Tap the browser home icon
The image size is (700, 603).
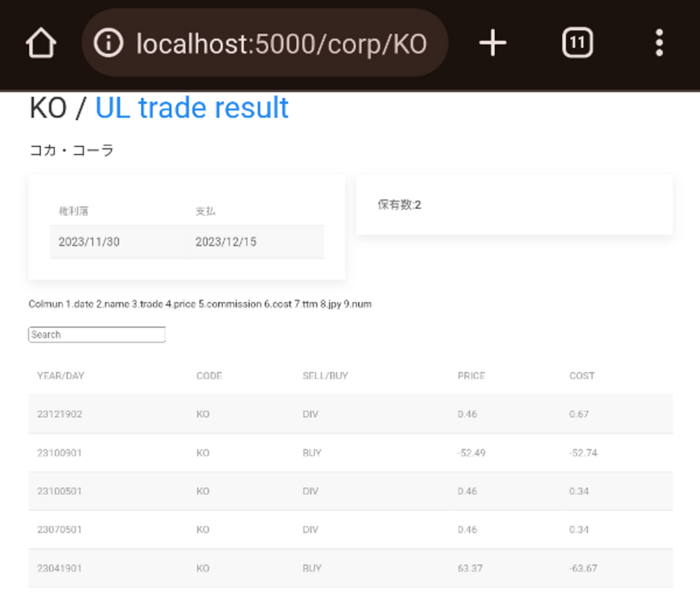[41, 43]
